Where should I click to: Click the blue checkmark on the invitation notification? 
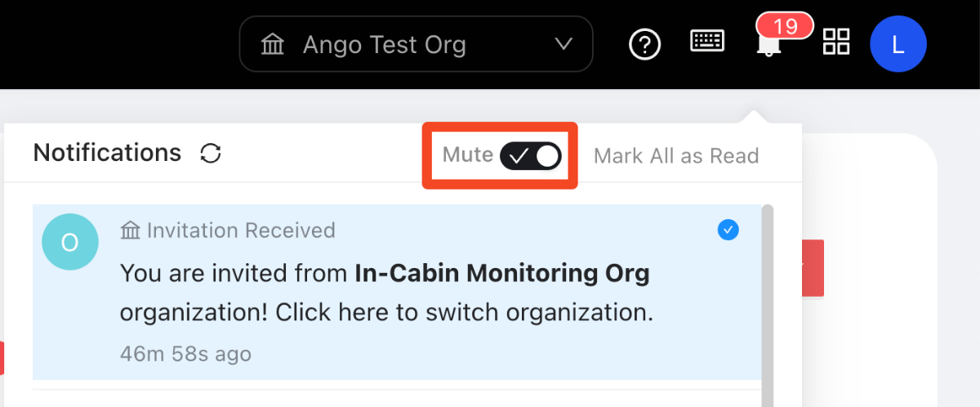pos(728,230)
